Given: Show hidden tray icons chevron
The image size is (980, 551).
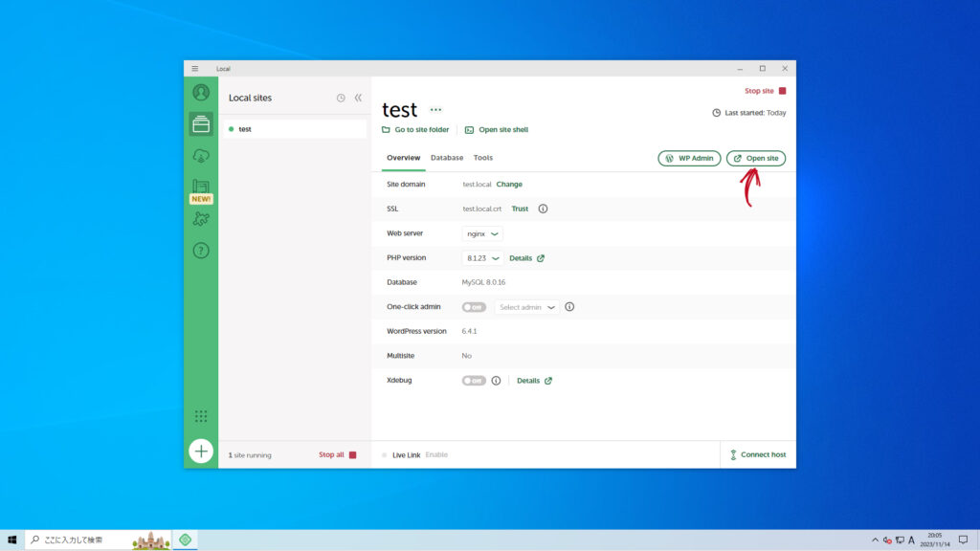Looking at the screenshot, I should pos(875,540).
